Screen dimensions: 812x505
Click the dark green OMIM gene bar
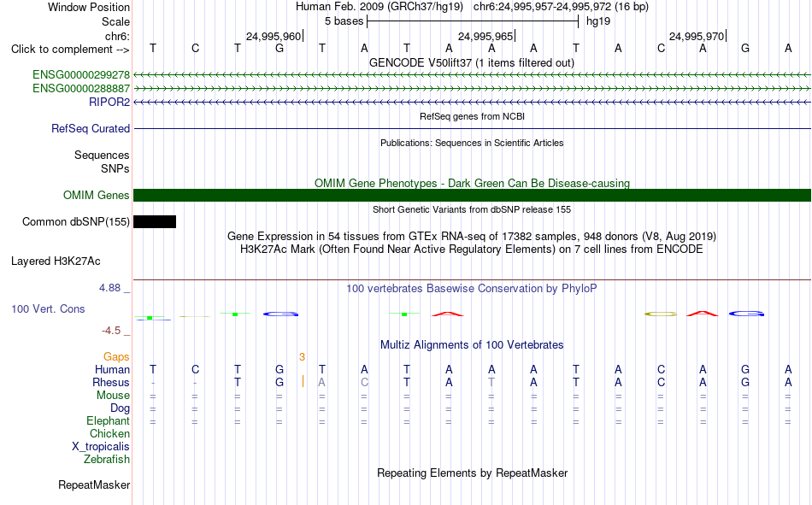tap(473, 196)
